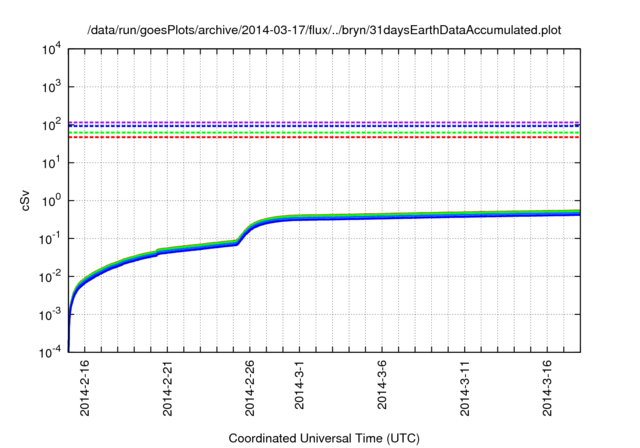This screenshot has height=448, width=640.
Task: Click the green dashed threshold line
Action: [x=324, y=133]
